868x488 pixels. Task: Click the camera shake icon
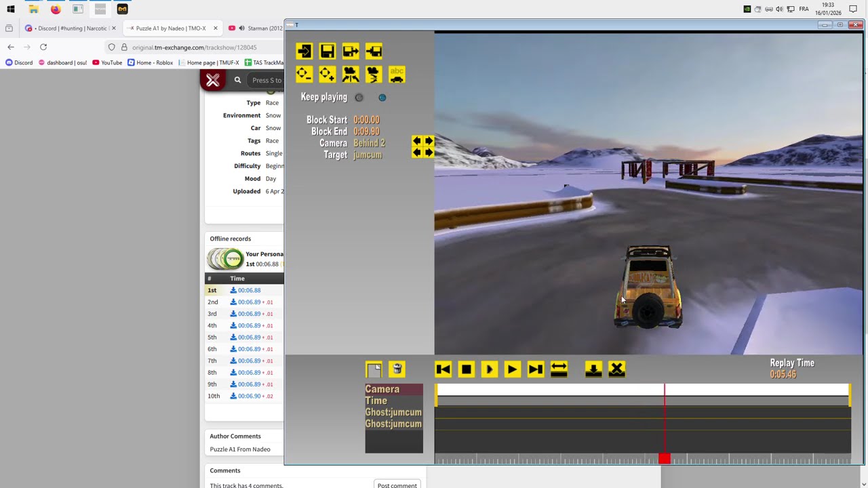click(x=374, y=74)
